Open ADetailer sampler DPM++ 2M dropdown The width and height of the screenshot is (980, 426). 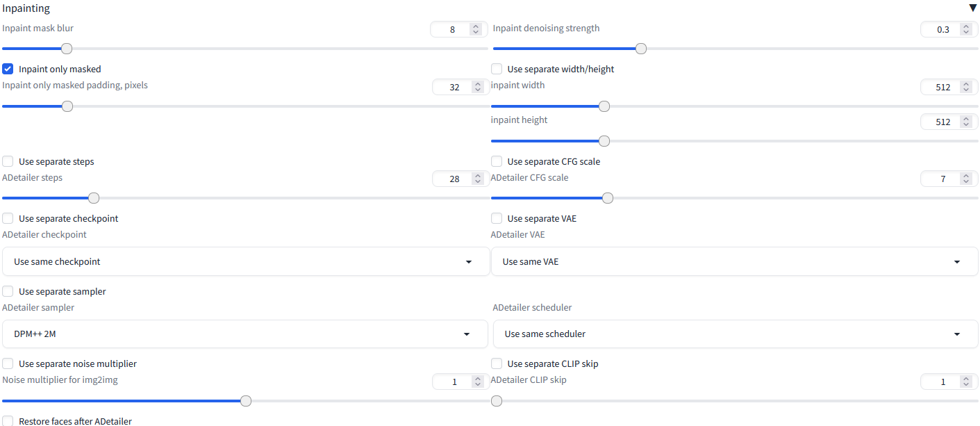coord(246,334)
